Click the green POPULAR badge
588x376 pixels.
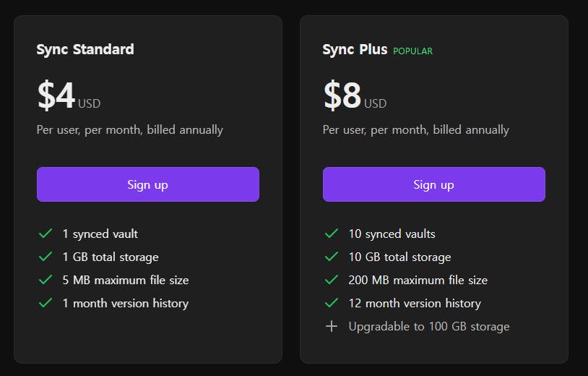pyautogui.click(x=412, y=51)
